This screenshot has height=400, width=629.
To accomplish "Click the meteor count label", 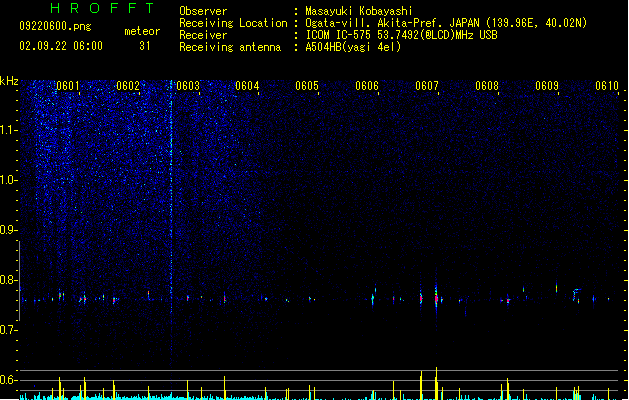I will click(x=142, y=31).
